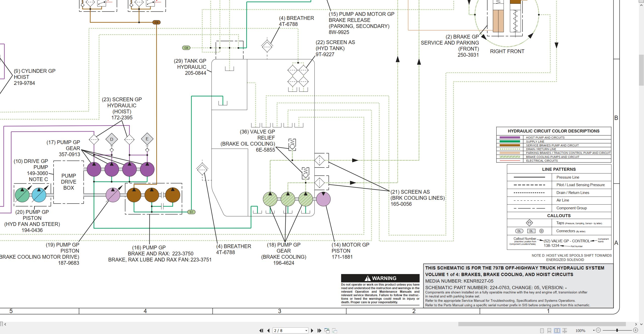Click the PUMP DRIVE BOX component
644x334 pixels.
[69, 182]
